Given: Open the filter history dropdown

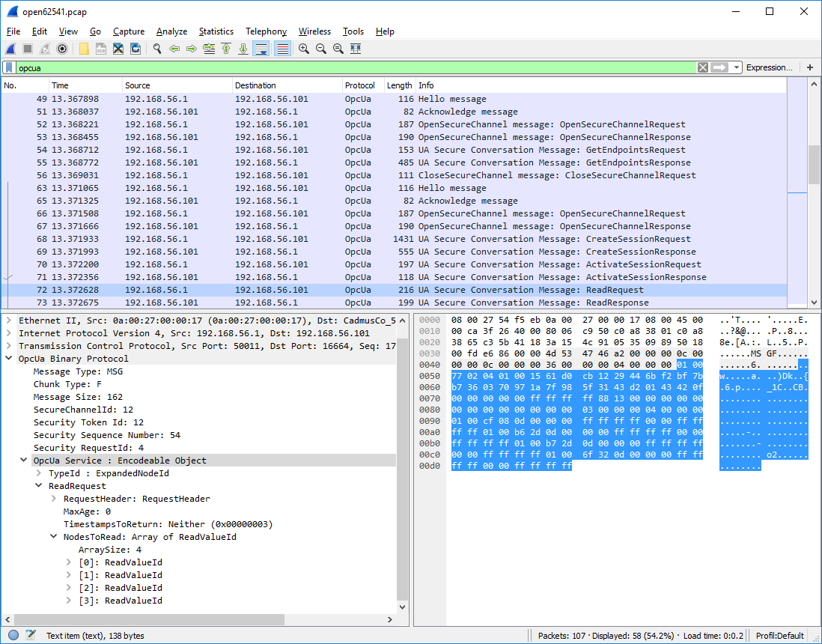Looking at the screenshot, I should (x=736, y=67).
